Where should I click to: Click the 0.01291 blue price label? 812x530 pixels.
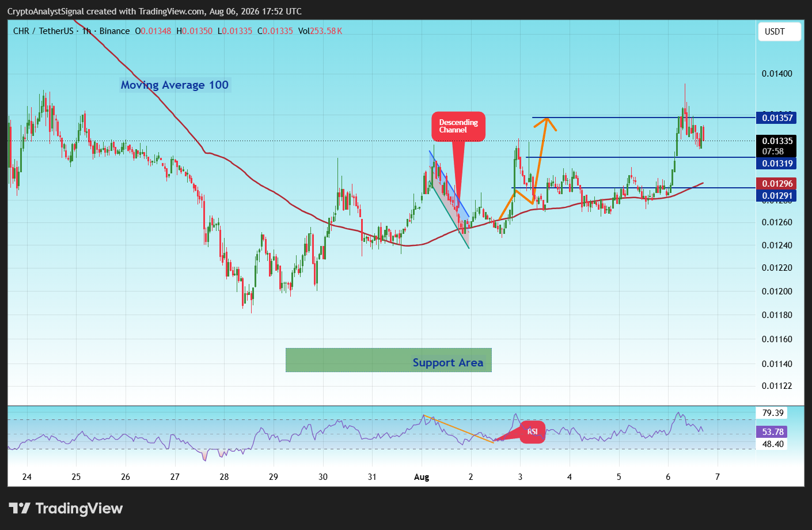[x=777, y=196]
